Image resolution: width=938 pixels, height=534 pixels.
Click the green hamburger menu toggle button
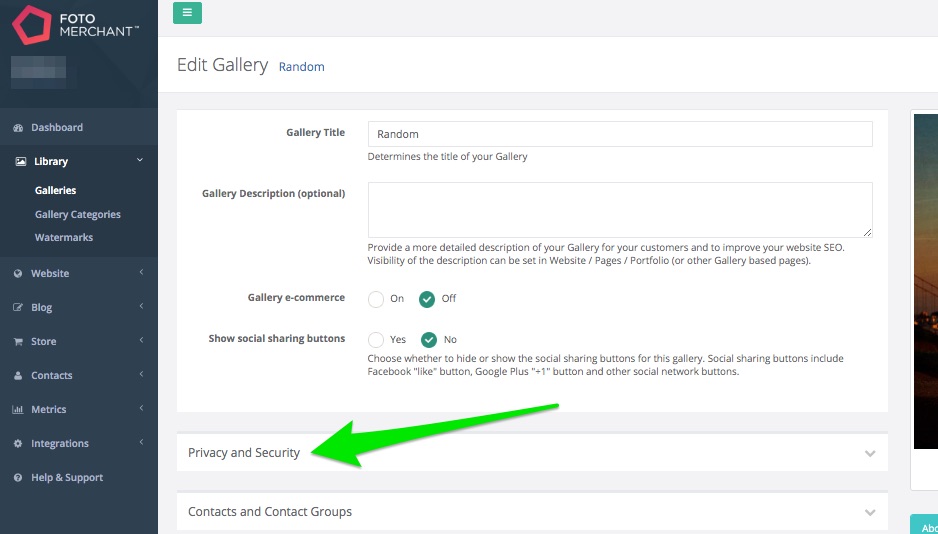pyautogui.click(x=187, y=13)
